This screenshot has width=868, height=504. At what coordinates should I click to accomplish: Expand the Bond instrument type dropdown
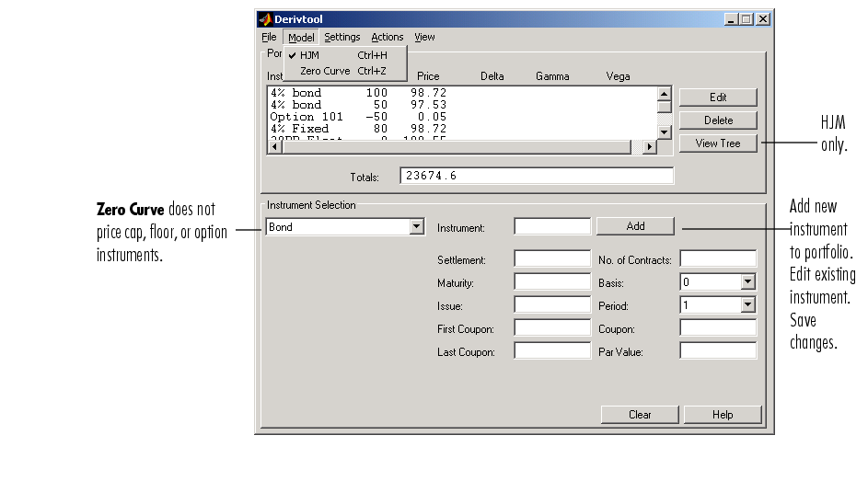tap(417, 227)
